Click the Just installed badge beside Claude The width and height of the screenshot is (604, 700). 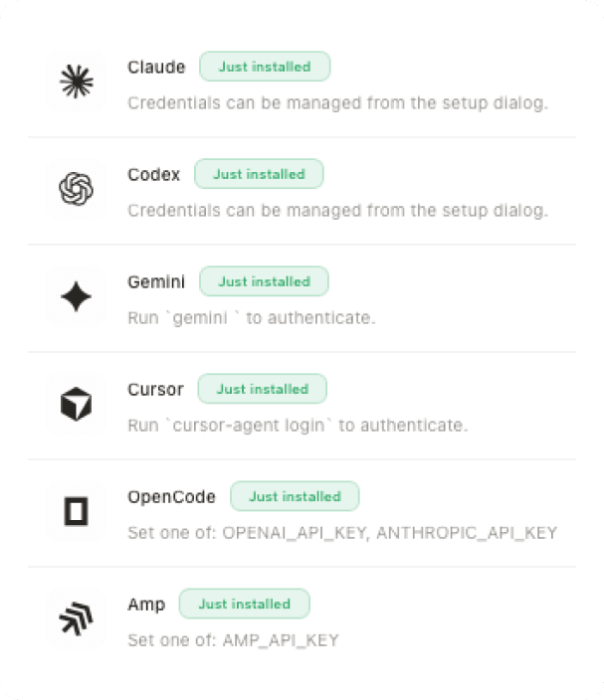[x=265, y=67]
